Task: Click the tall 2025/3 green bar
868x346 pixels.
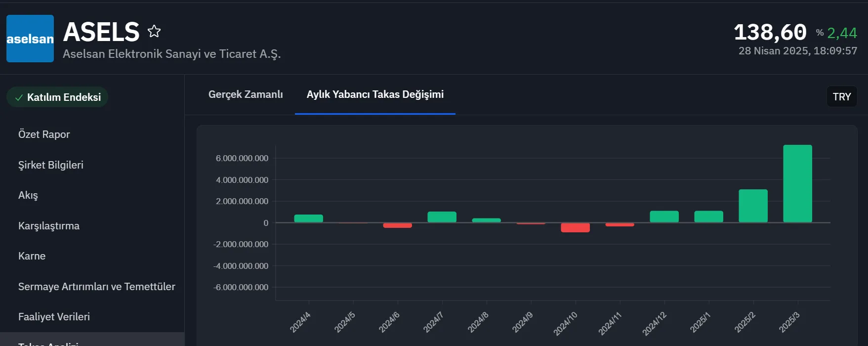Action: (x=798, y=183)
